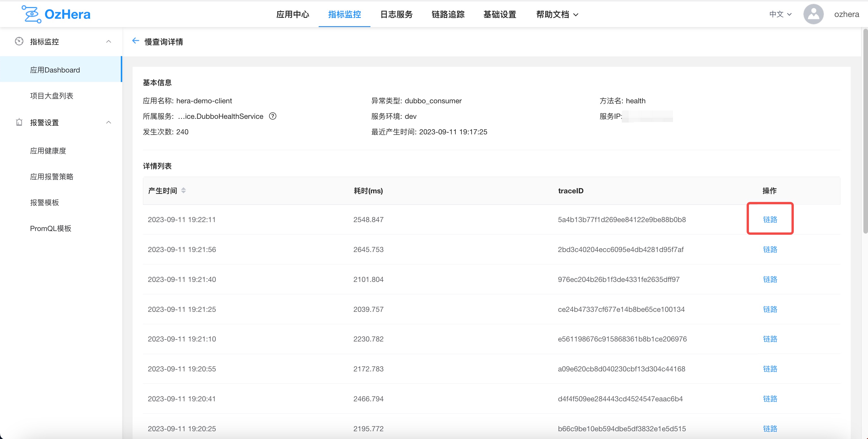868x439 pixels.
Task: Go back using the left arrow icon
Action: tap(135, 41)
